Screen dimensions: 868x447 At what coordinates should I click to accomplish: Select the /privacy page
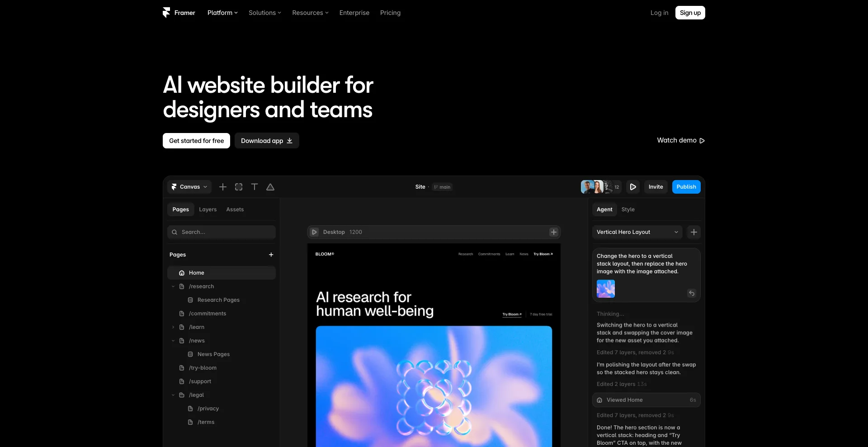[x=208, y=409]
